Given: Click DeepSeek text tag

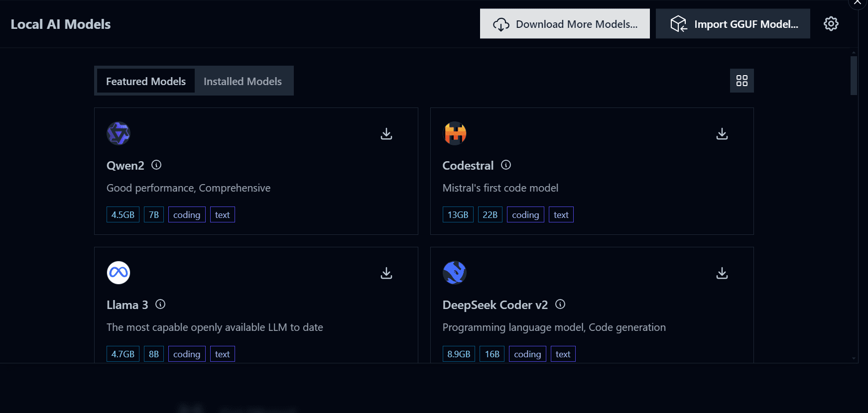Looking at the screenshot, I should [563, 354].
